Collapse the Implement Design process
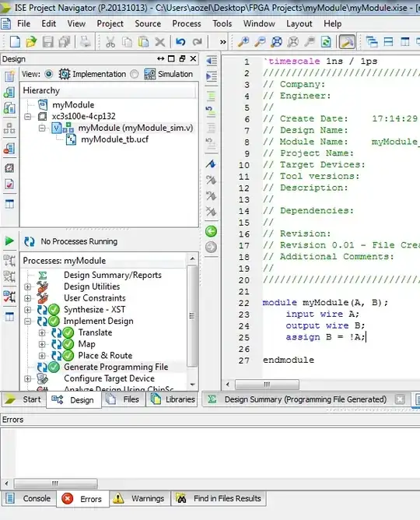 tap(28, 321)
